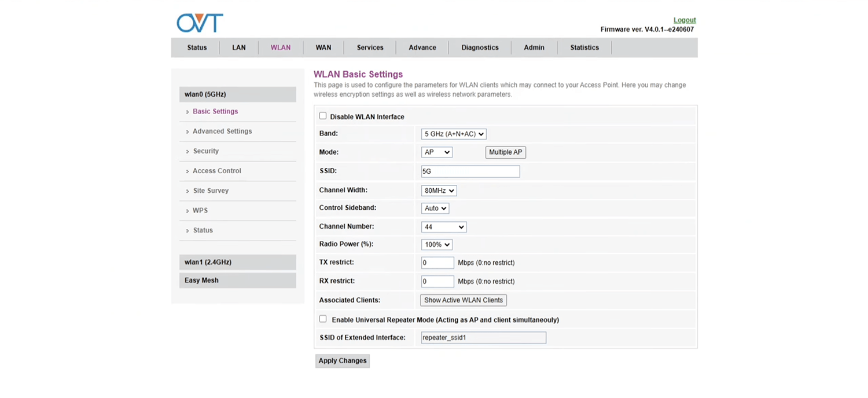
Task: Open the Channel Width dropdown
Action: [x=439, y=191]
